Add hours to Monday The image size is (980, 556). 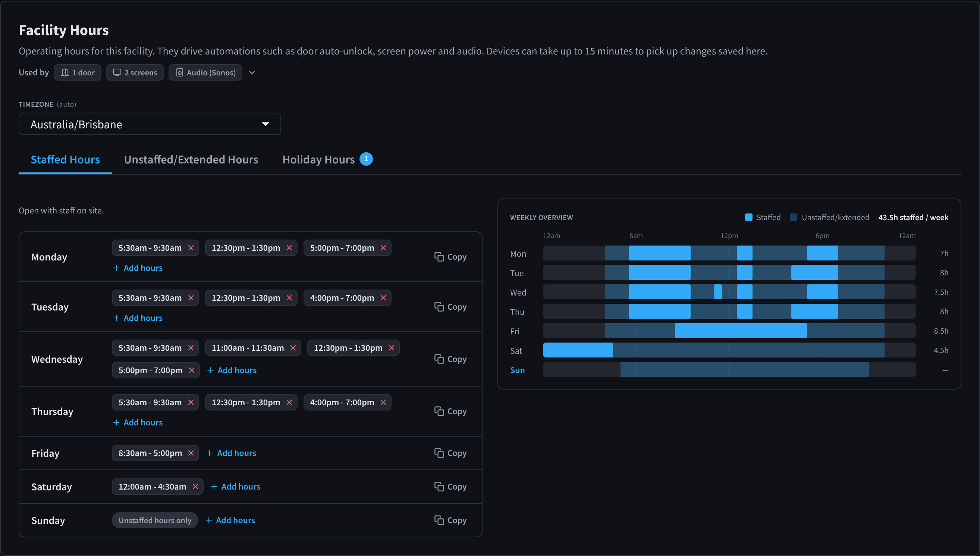[x=138, y=268]
